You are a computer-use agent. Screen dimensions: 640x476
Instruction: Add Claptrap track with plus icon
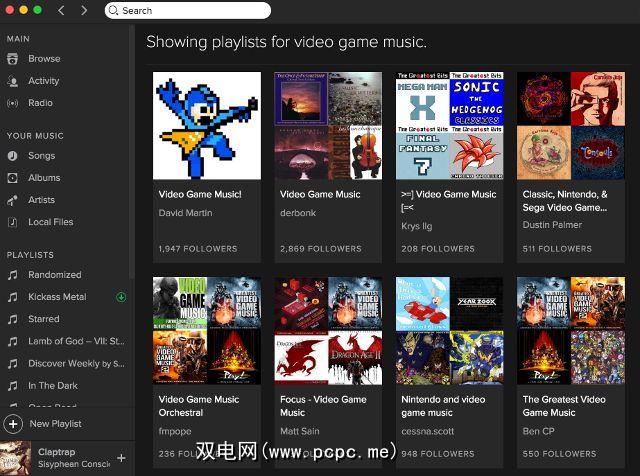[x=121, y=458]
